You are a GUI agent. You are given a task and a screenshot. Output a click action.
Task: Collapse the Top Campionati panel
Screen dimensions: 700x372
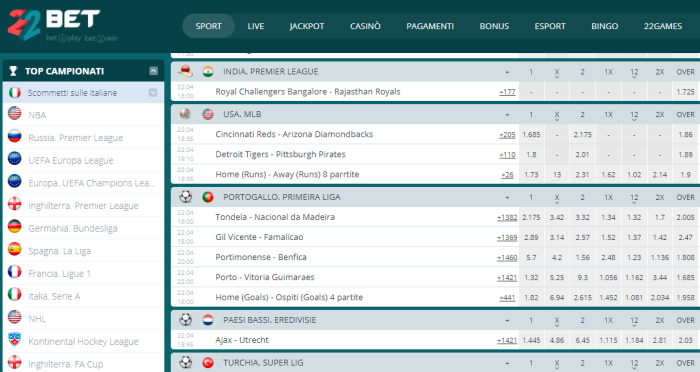tap(153, 71)
